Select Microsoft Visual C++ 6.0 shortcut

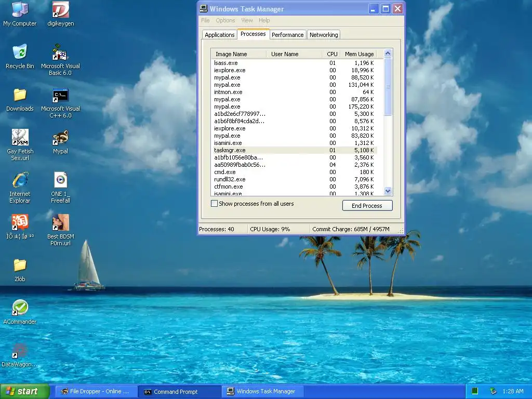click(x=60, y=103)
